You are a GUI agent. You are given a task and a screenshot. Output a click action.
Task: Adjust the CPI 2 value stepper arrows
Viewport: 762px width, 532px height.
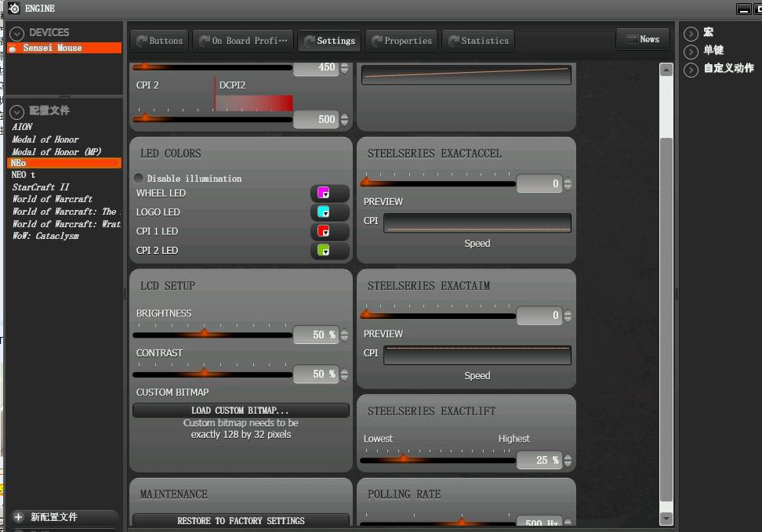tap(345, 120)
